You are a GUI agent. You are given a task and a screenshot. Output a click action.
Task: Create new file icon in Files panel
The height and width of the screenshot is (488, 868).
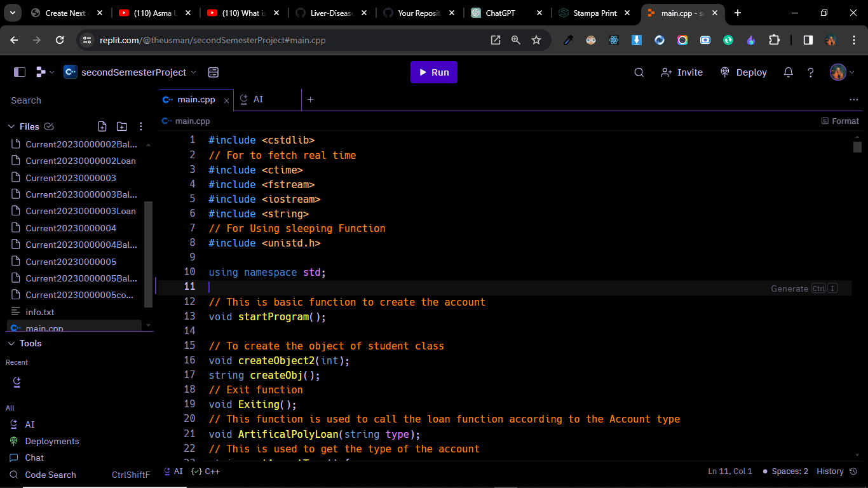click(x=102, y=126)
